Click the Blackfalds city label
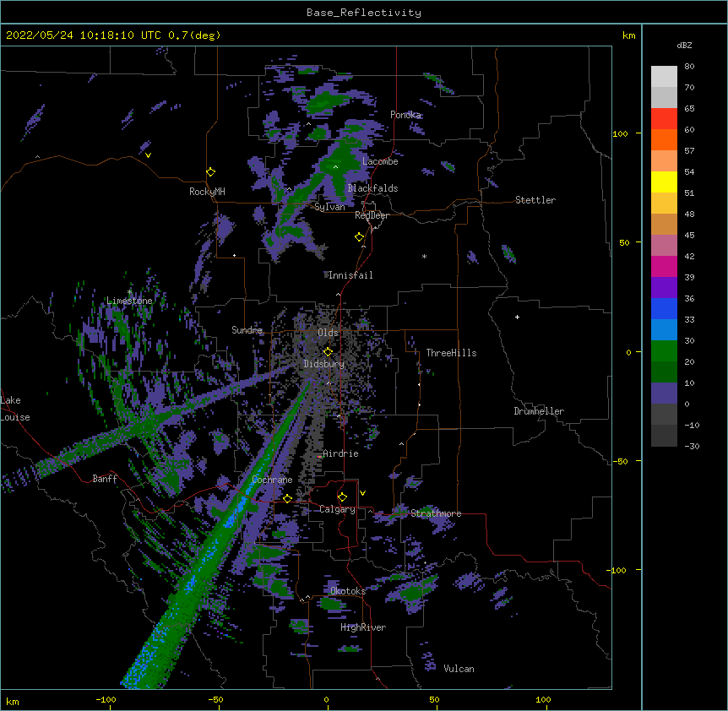 point(372,188)
